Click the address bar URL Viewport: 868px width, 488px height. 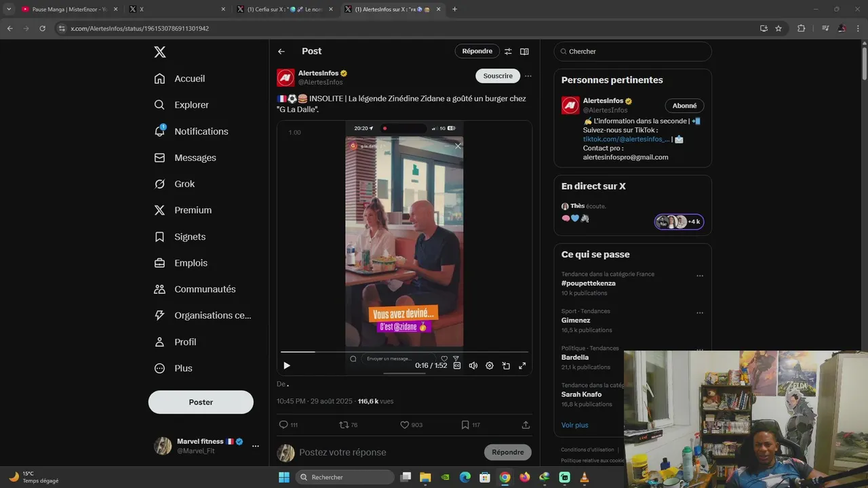pos(140,28)
